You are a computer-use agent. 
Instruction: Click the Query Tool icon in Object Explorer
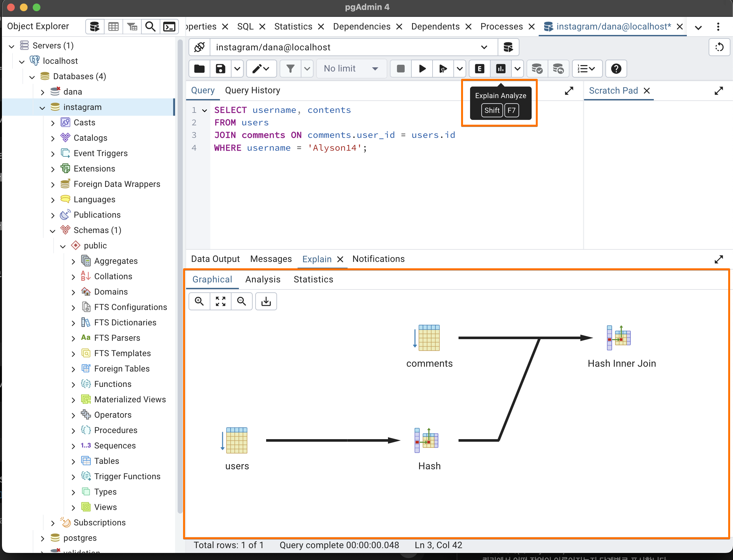[x=95, y=27]
